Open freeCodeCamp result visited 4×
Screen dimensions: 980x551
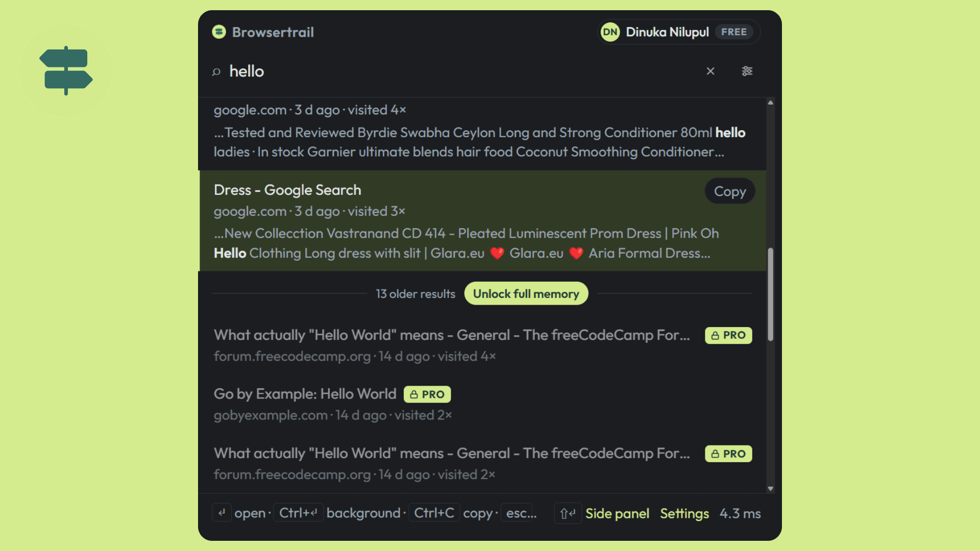(482, 345)
